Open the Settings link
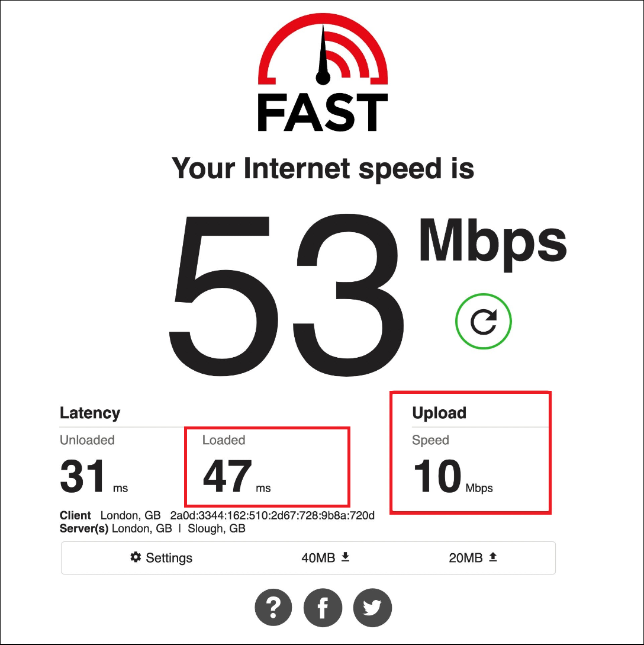This screenshot has width=644, height=645. (161, 557)
